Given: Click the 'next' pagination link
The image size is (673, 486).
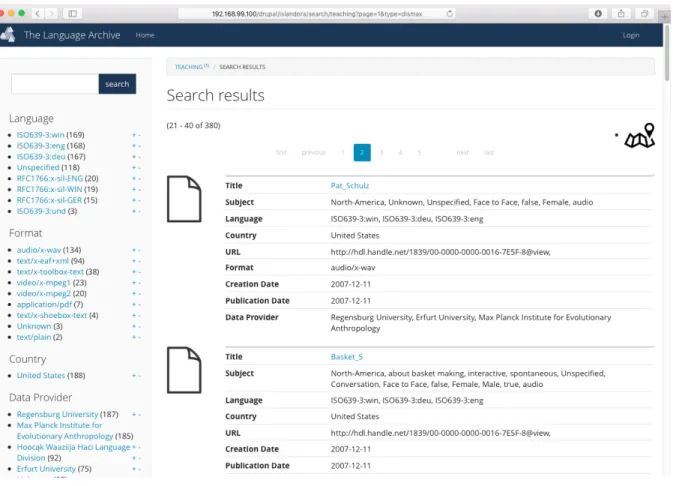Looking at the screenshot, I should pyautogui.click(x=462, y=152).
